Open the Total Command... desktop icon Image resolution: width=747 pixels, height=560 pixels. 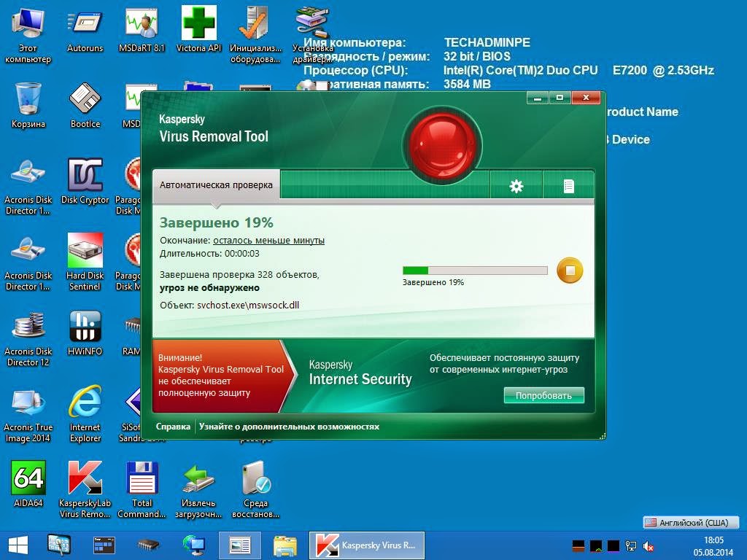pyautogui.click(x=142, y=489)
